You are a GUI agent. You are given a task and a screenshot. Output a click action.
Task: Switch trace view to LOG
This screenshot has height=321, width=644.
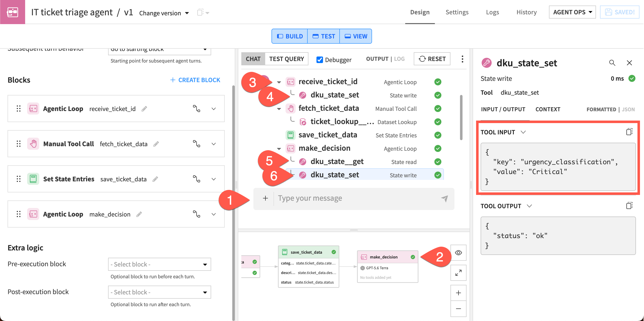pyautogui.click(x=399, y=59)
